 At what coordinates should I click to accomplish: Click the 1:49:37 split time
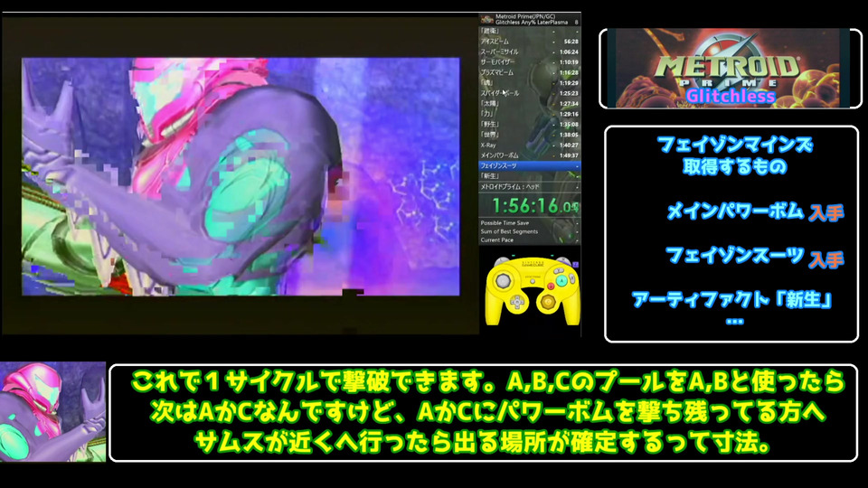pos(569,155)
